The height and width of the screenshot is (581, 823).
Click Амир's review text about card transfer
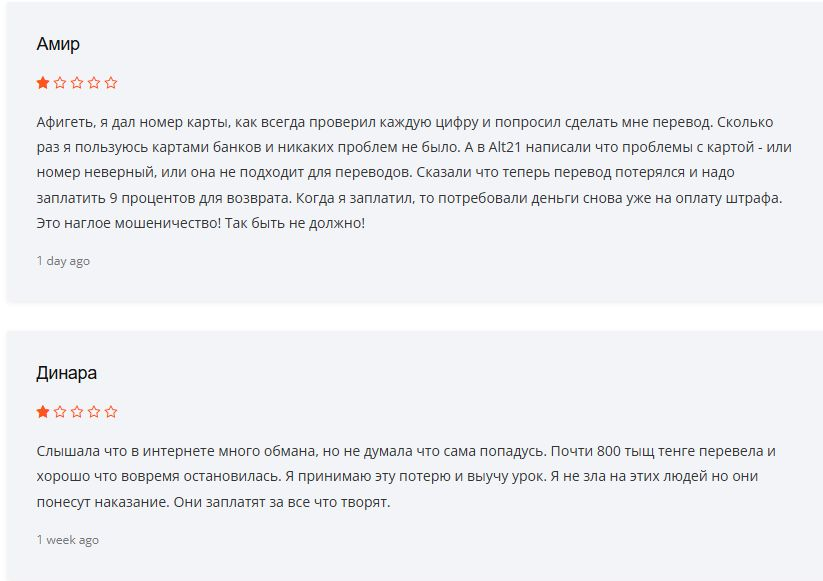[400, 172]
